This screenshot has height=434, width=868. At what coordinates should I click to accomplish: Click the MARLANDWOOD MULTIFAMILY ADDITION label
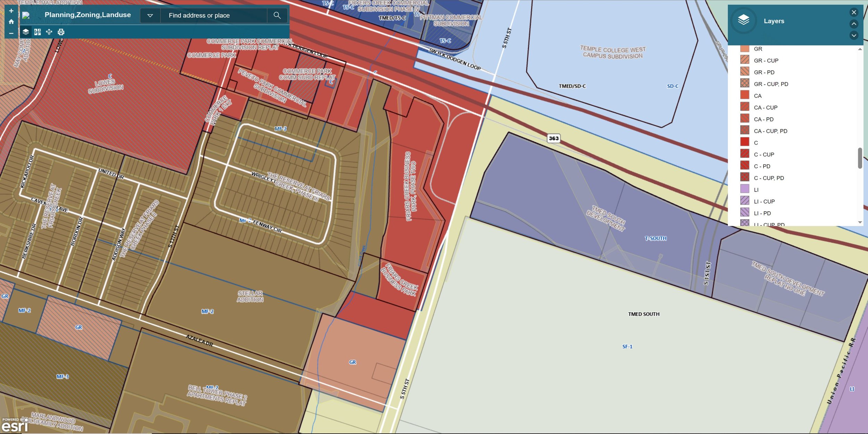[53, 422]
